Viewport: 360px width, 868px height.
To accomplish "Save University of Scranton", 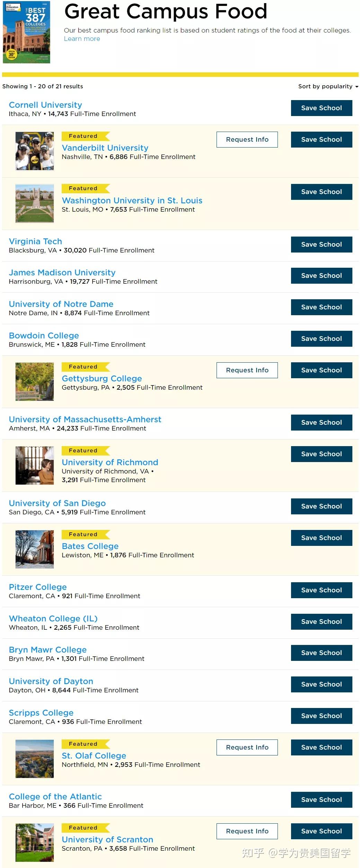I will click(x=321, y=831).
